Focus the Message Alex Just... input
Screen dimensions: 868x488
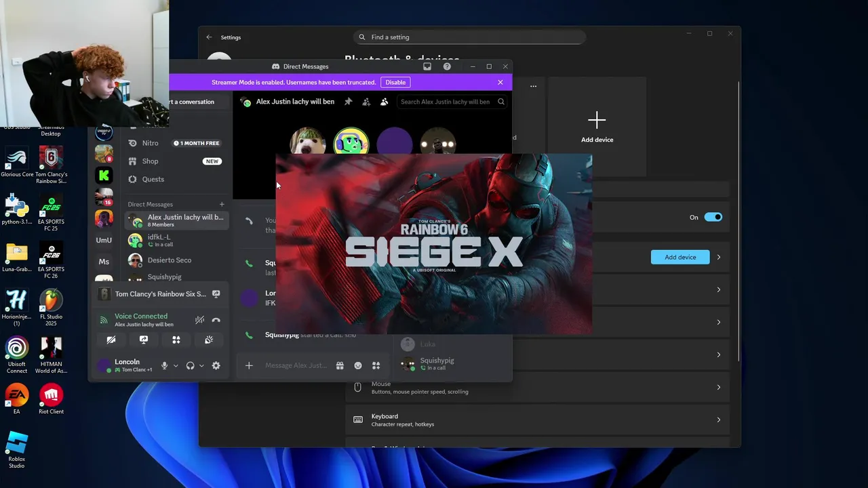(296, 365)
